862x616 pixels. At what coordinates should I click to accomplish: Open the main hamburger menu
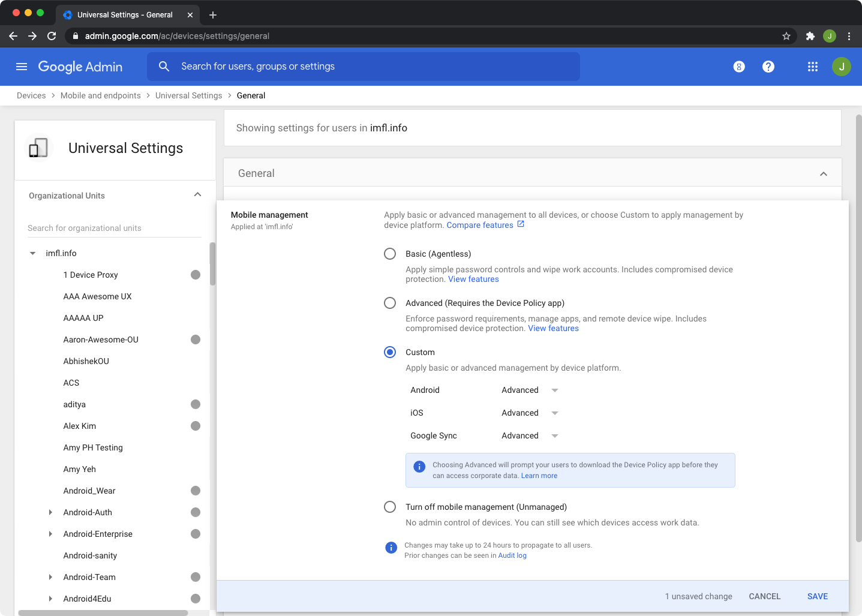coord(22,67)
